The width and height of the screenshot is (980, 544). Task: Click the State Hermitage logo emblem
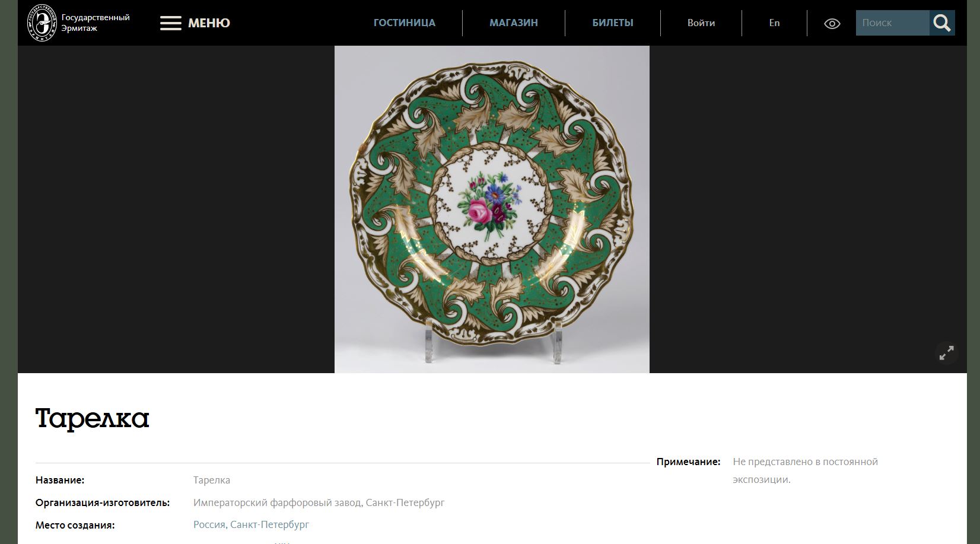tap(42, 23)
